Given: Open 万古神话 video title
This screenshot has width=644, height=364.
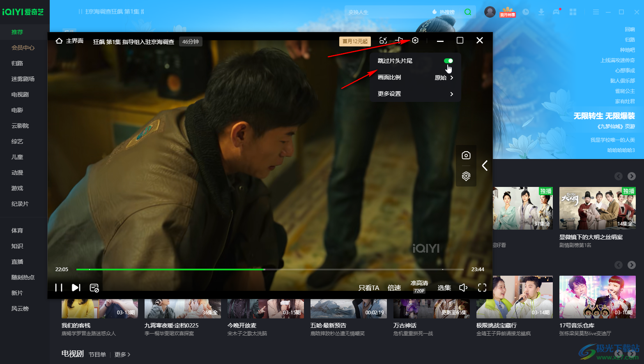Looking at the screenshot, I should click(x=405, y=325).
